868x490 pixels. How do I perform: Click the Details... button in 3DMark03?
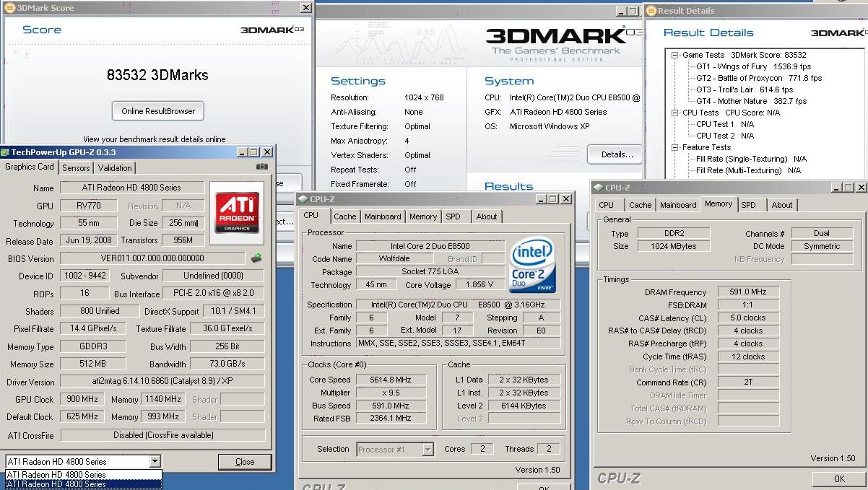click(617, 154)
